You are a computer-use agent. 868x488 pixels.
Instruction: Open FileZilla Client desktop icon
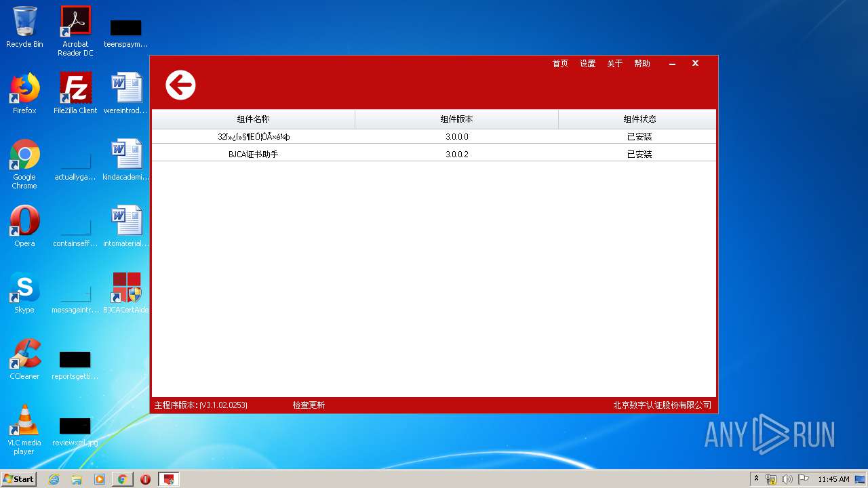point(75,94)
